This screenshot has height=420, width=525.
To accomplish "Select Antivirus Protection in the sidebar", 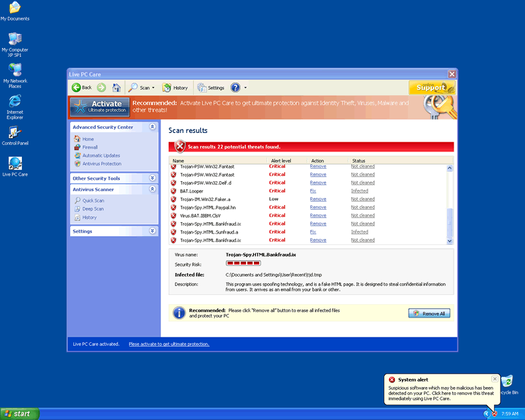I will coord(102,163).
